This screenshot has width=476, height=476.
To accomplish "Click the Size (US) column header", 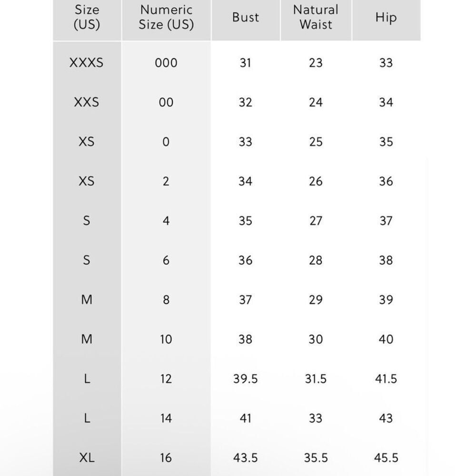I will 87,17.
